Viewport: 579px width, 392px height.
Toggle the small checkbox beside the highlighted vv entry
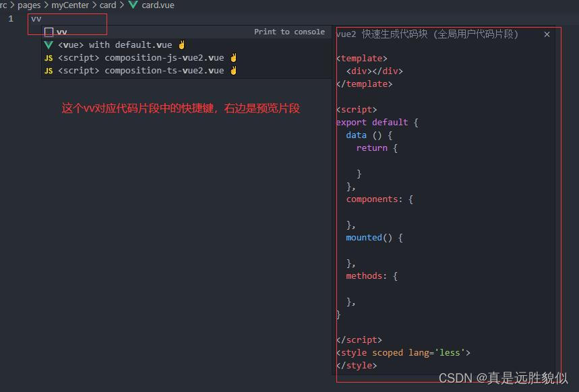coord(49,32)
